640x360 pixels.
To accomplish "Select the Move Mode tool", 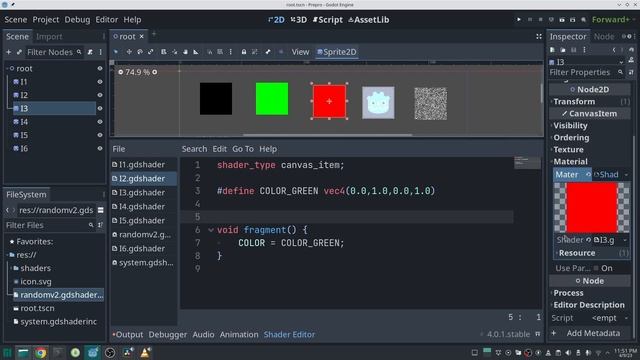I will (x=129, y=52).
